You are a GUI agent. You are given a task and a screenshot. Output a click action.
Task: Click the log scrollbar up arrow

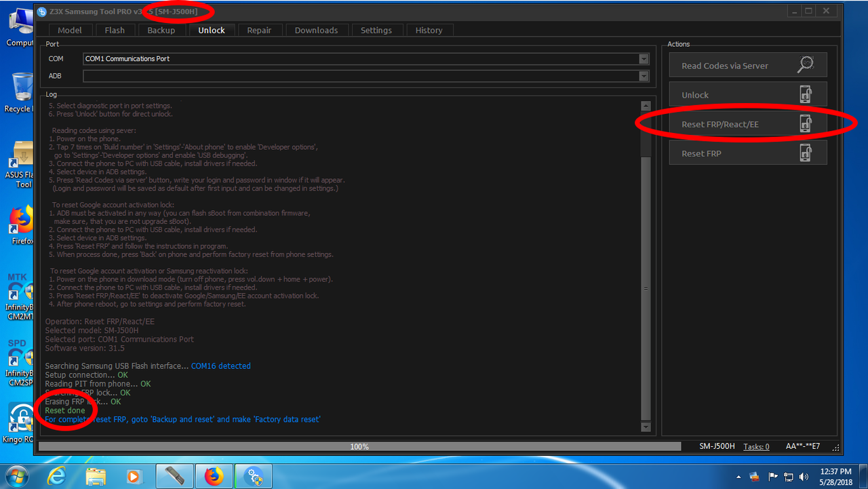pyautogui.click(x=646, y=106)
